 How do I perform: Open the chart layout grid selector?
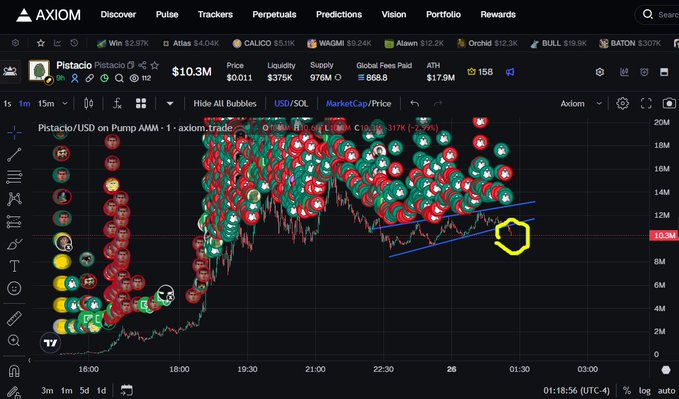(x=141, y=104)
